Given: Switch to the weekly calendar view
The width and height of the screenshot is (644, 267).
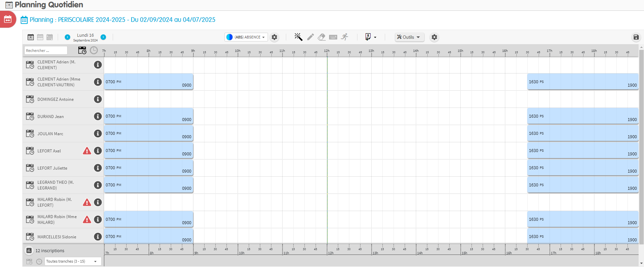Looking at the screenshot, I should [x=40, y=37].
